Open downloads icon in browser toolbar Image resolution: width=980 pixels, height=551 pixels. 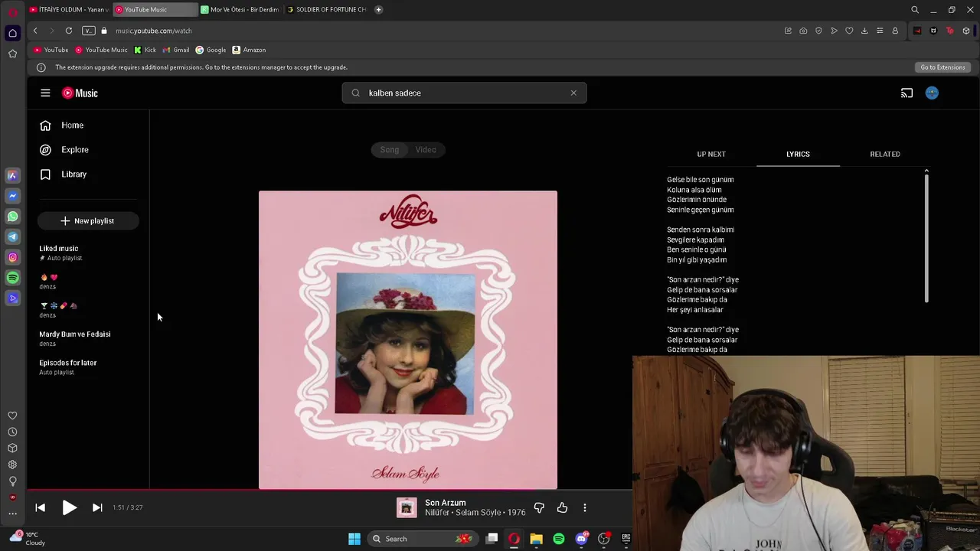(x=864, y=31)
